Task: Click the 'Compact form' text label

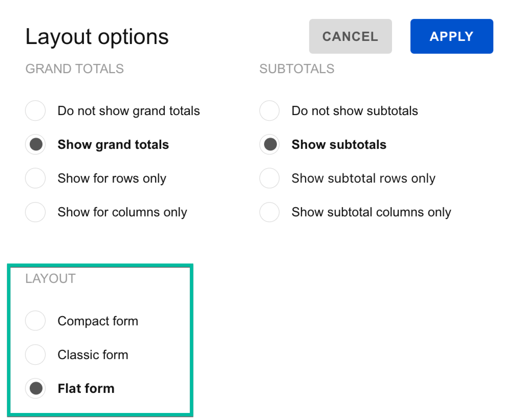Action: [98, 321]
